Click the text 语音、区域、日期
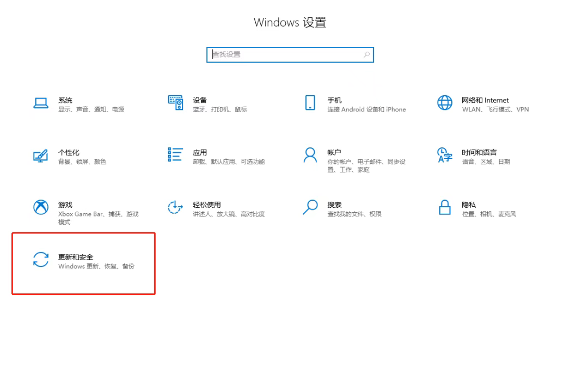This screenshot has width=588, height=390. pos(486,162)
